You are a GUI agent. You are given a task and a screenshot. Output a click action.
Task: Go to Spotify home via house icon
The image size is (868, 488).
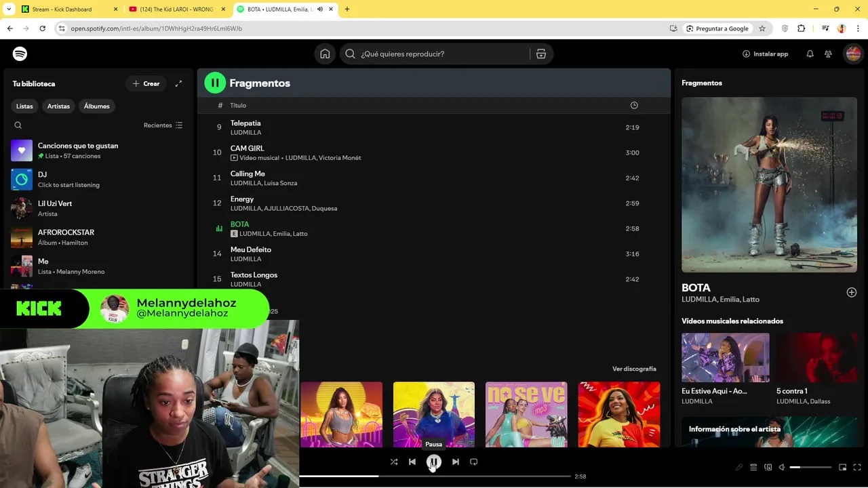[325, 54]
